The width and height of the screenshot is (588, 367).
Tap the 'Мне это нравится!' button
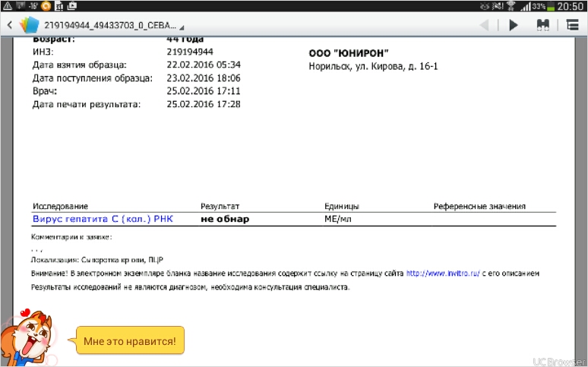[x=129, y=341]
